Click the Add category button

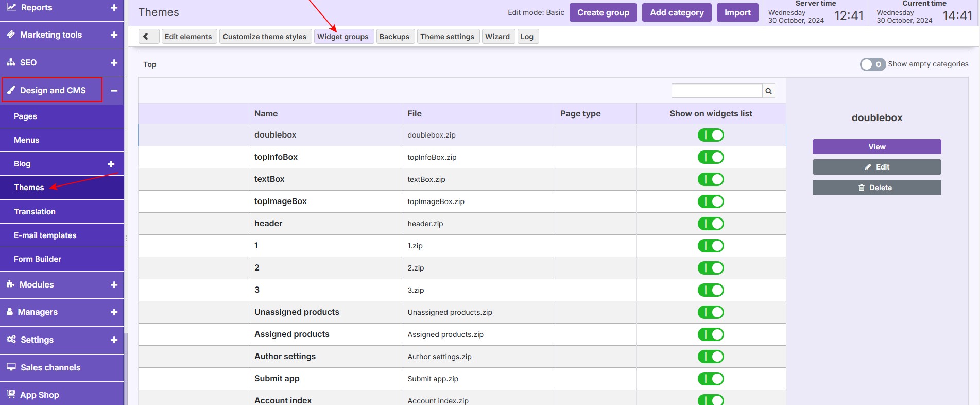point(677,12)
